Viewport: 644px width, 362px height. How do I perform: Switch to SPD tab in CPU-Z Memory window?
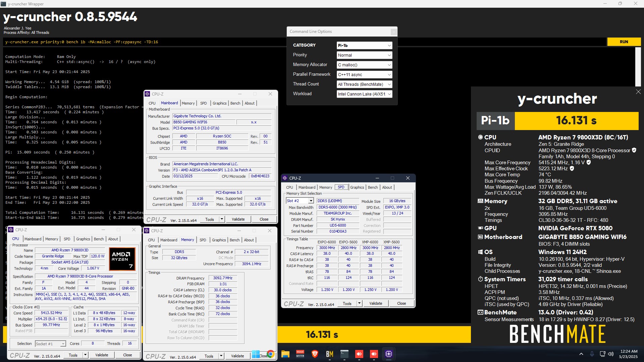203,240
